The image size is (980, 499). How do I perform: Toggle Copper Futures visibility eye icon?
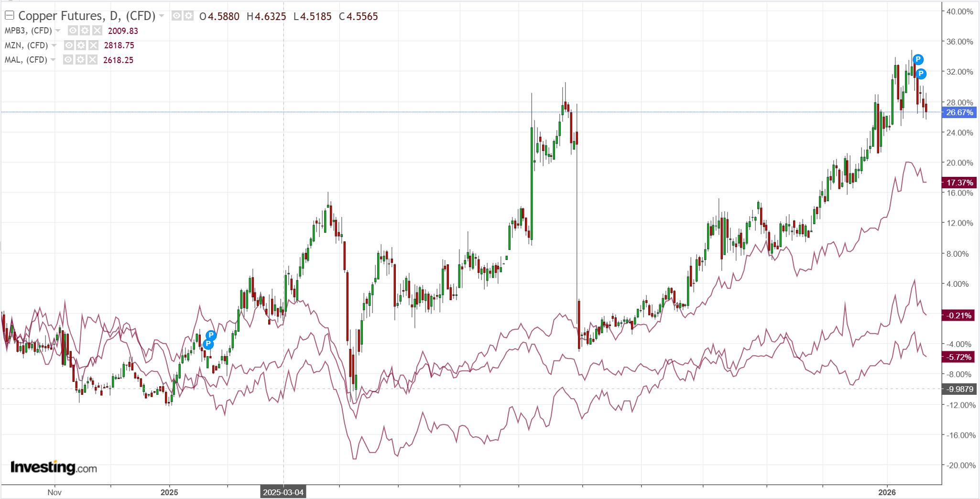coord(176,16)
